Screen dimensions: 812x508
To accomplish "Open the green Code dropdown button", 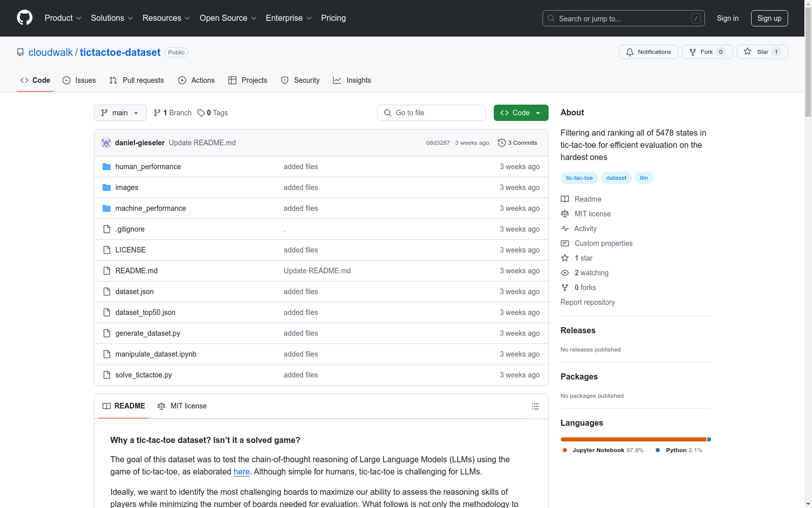I will (521, 113).
